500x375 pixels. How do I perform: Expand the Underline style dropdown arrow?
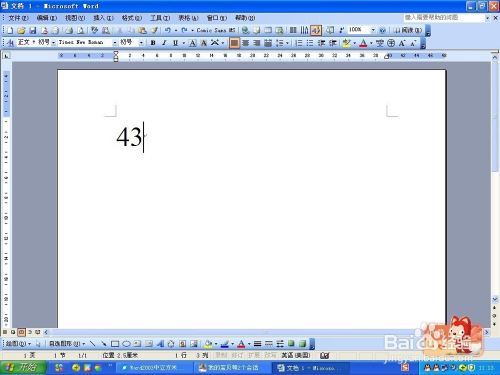coord(183,43)
